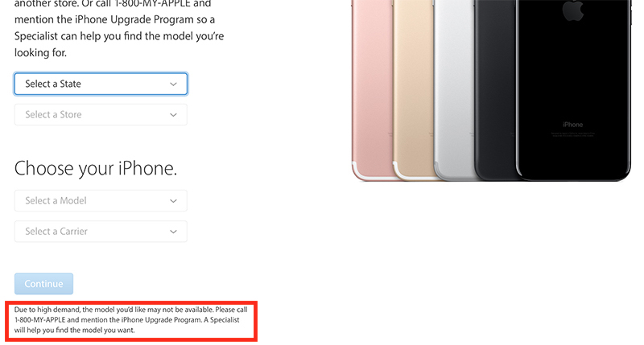The height and width of the screenshot is (345, 644).
Task: Expand the Select a Carrier dropdown
Action: [x=101, y=232]
